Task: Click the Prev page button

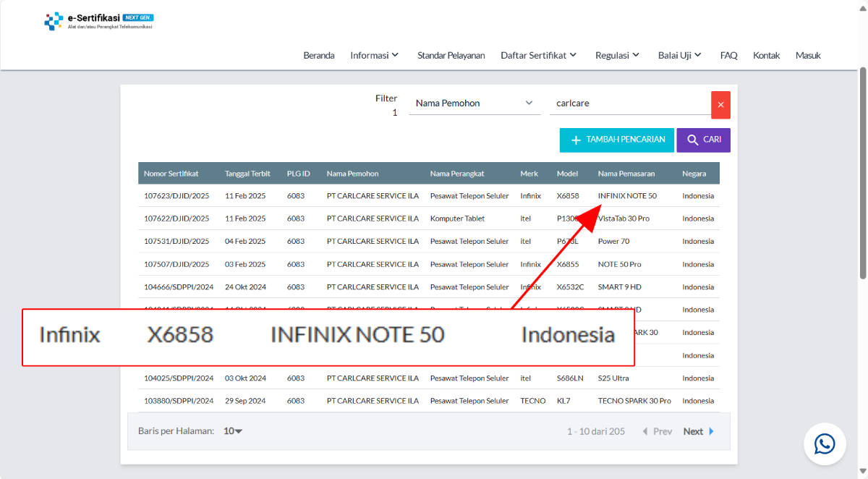Action: (x=658, y=431)
